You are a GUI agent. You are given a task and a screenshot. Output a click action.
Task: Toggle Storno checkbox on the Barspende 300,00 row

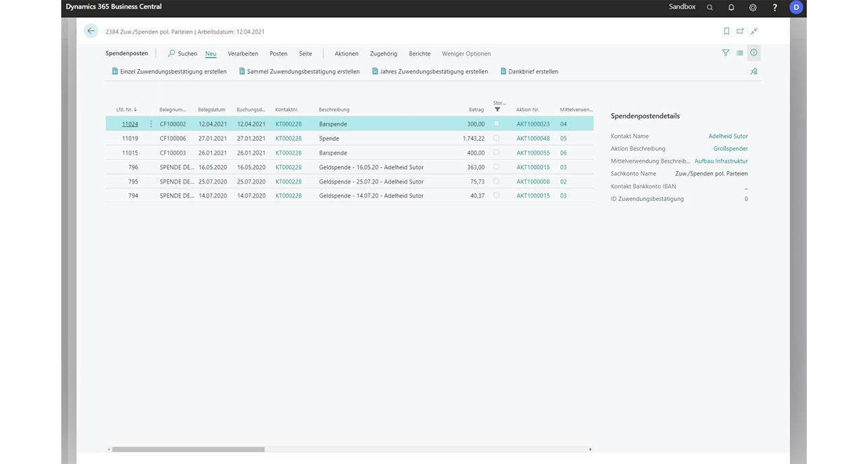497,124
